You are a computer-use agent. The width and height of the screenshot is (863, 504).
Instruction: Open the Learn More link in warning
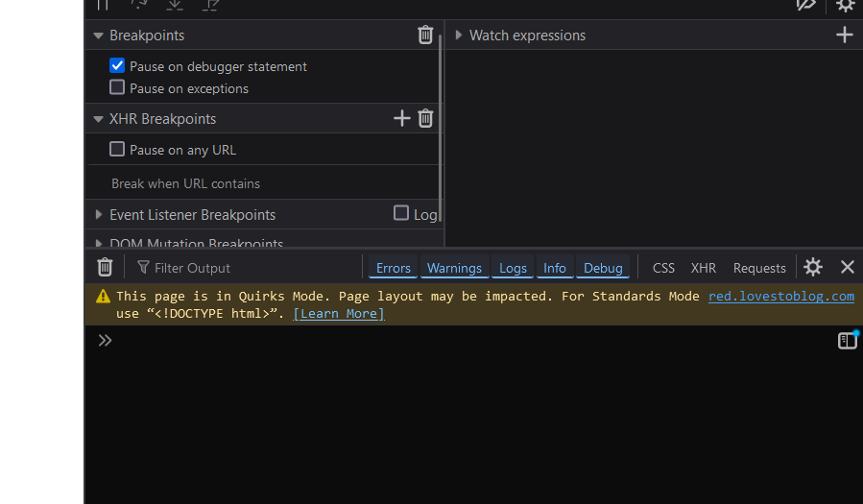[x=338, y=314]
